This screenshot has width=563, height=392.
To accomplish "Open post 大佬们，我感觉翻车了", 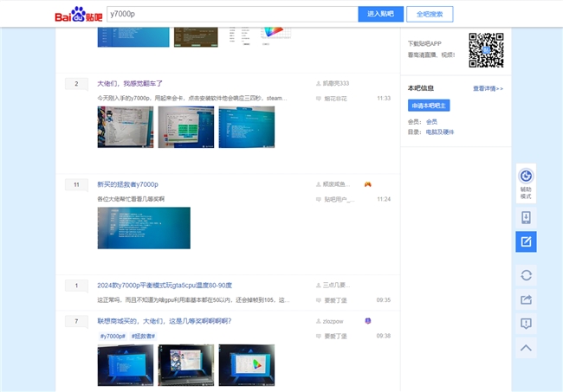I will point(130,84).
